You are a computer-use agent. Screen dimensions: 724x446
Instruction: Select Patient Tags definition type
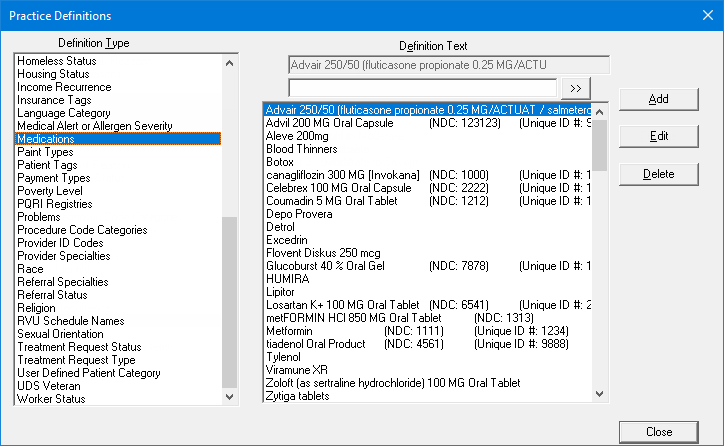(x=118, y=165)
